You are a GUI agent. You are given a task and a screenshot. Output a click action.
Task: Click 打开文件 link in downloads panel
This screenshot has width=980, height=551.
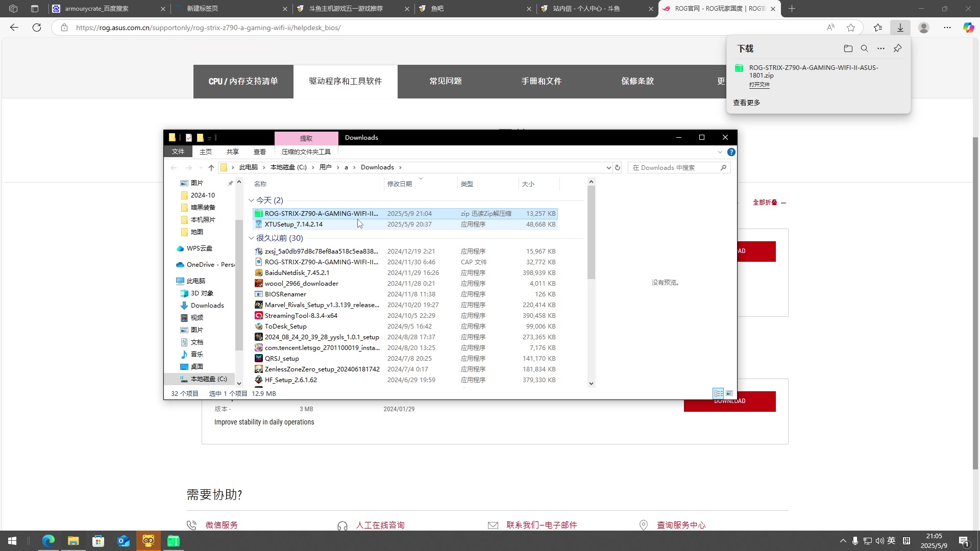759,85
